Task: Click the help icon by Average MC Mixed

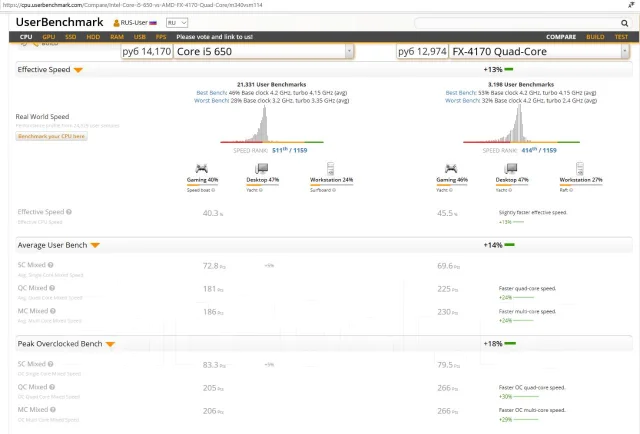Action: (x=53, y=311)
